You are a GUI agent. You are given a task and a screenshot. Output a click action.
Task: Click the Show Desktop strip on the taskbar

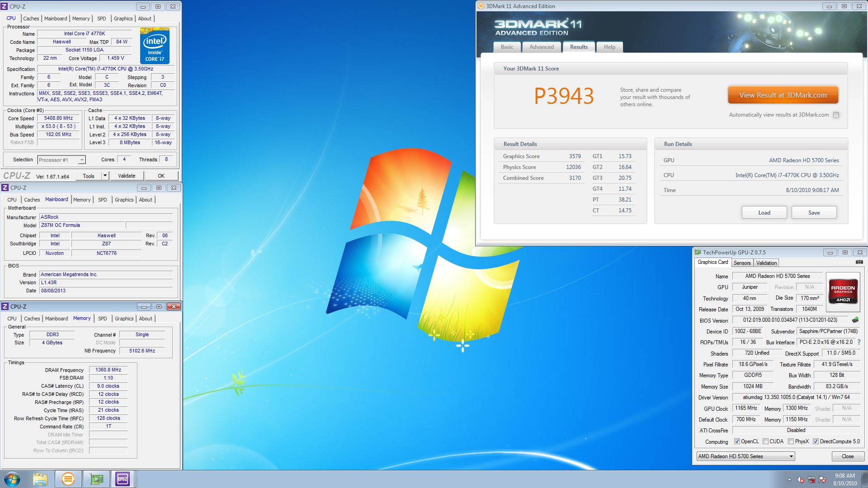coord(865,479)
